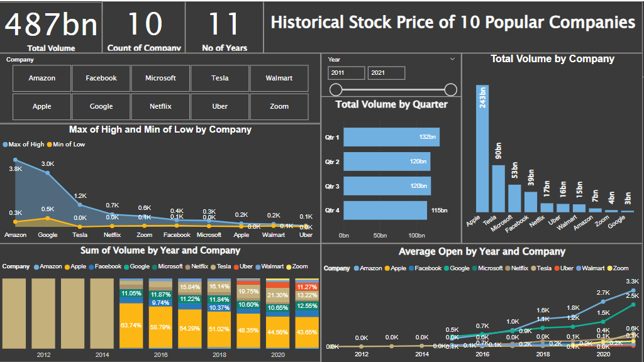Click the Max of High legend marker
The width and height of the screenshot is (644, 362).
coord(5,145)
